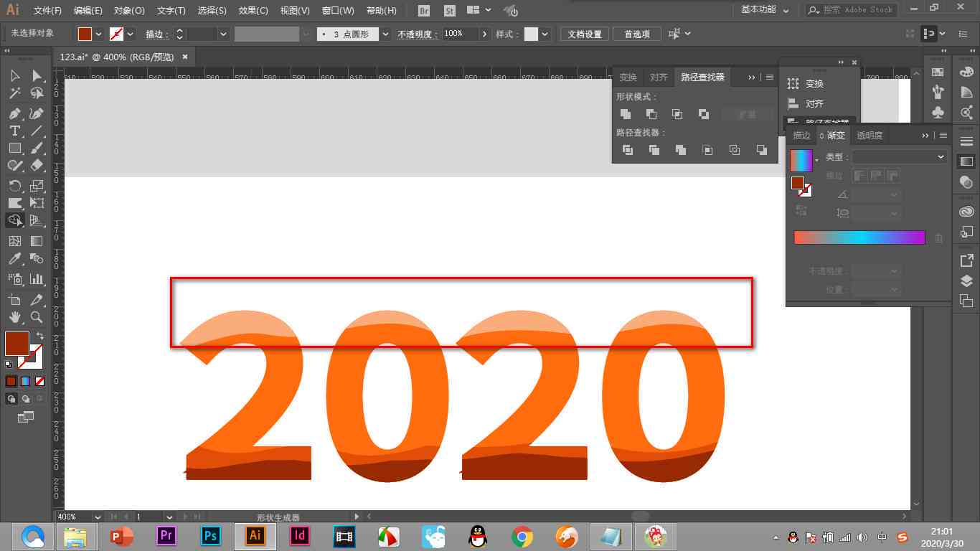Screen dimensions: 980x551
Task: Select the Pen tool
Action: [x=14, y=113]
